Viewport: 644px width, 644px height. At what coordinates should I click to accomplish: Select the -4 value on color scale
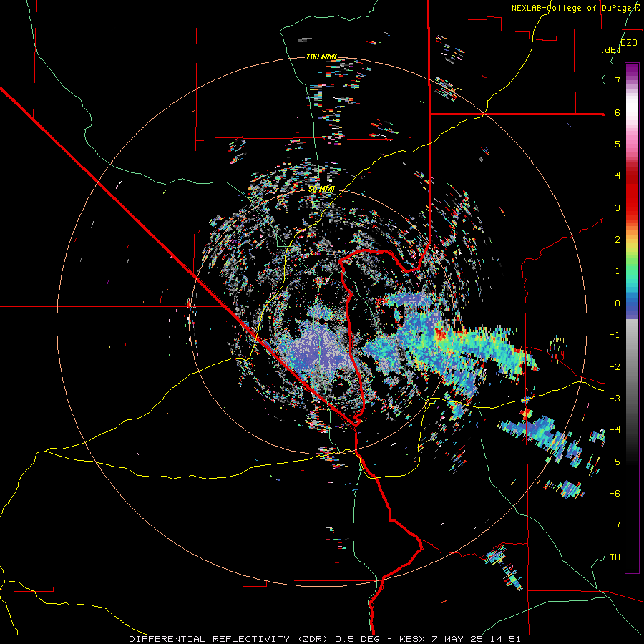[615, 430]
